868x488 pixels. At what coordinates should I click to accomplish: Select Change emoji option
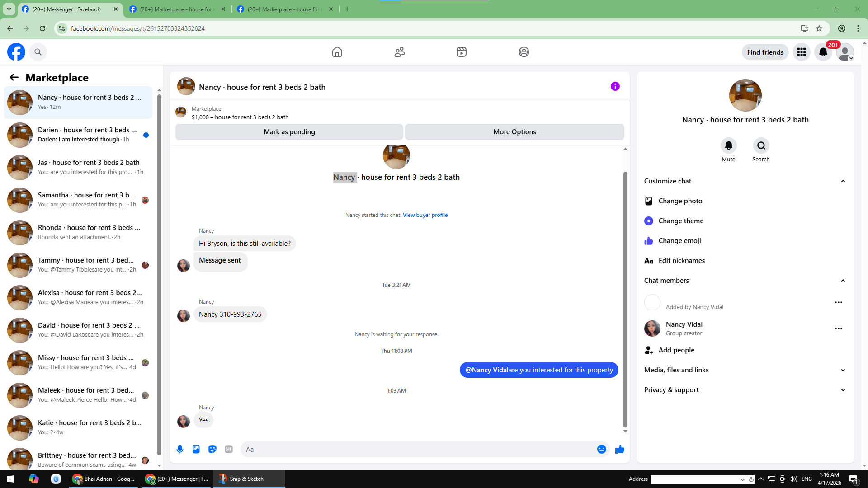745,241
